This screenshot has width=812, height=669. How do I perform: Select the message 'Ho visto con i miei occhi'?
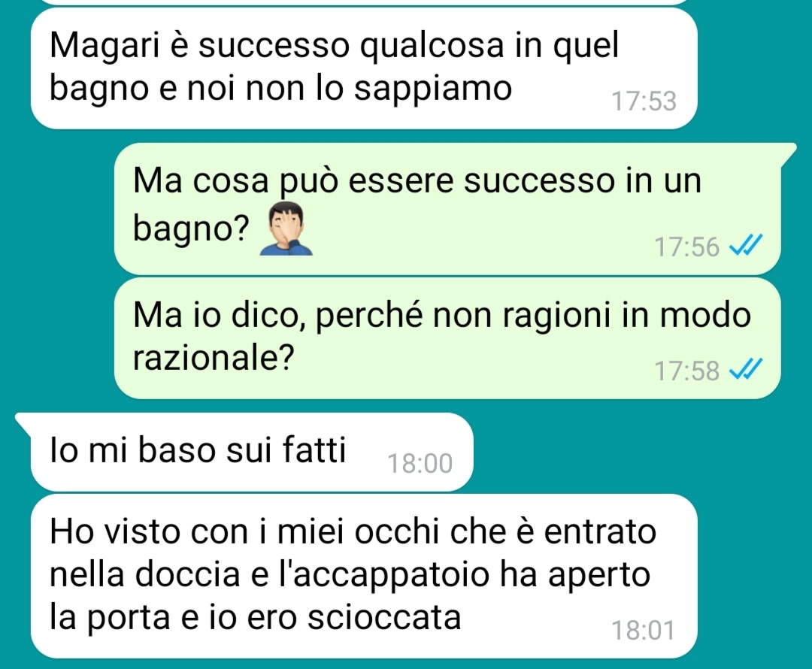pyautogui.click(x=364, y=576)
